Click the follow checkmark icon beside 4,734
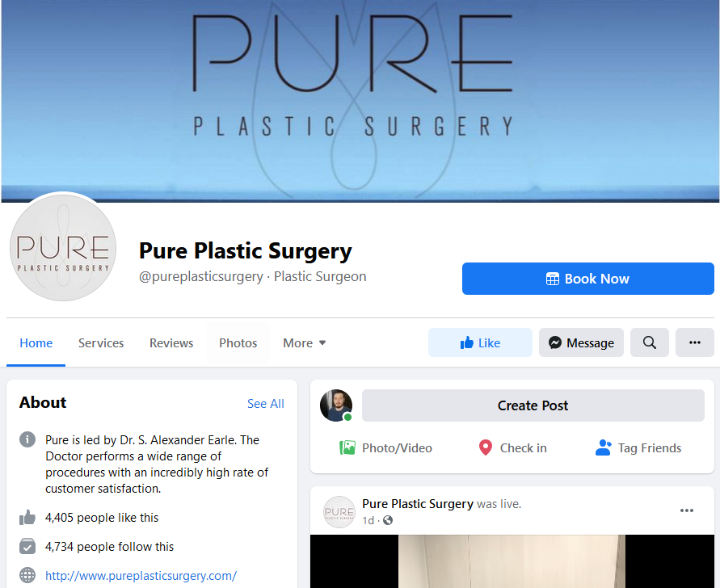Image resolution: width=720 pixels, height=588 pixels. [x=27, y=546]
